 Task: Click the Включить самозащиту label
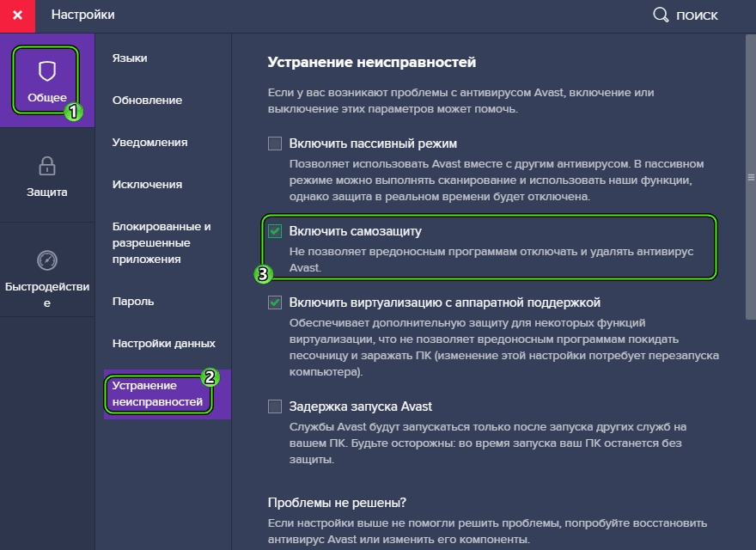[355, 231]
